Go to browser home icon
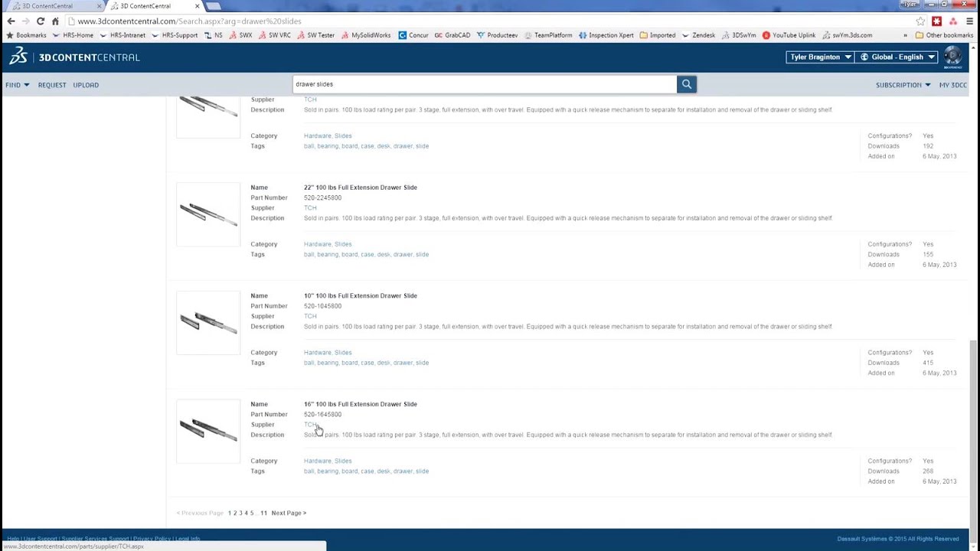Screen dimensions: 980x551 55,21
